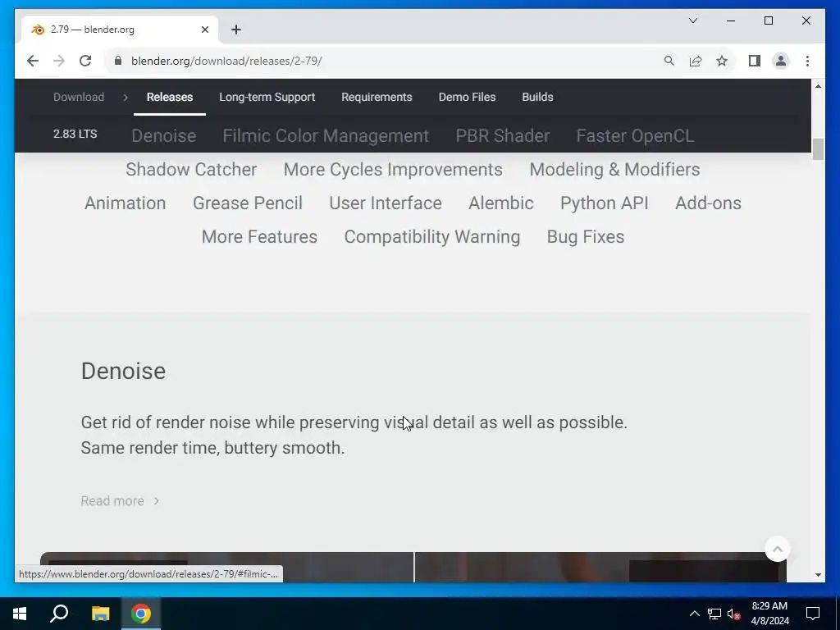The width and height of the screenshot is (840, 630).
Task: Open the Chrome profile avatar
Action: [781, 61]
